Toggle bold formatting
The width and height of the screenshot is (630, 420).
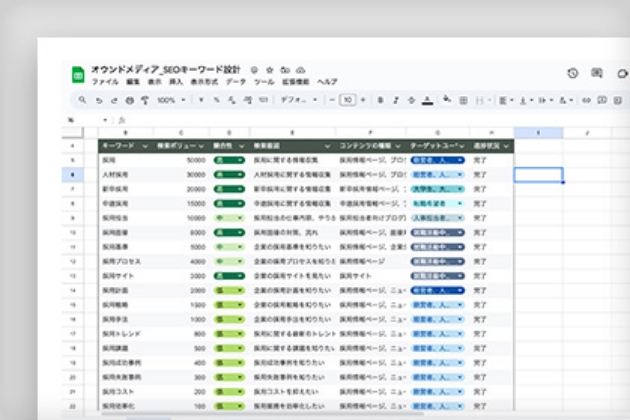point(380,100)
